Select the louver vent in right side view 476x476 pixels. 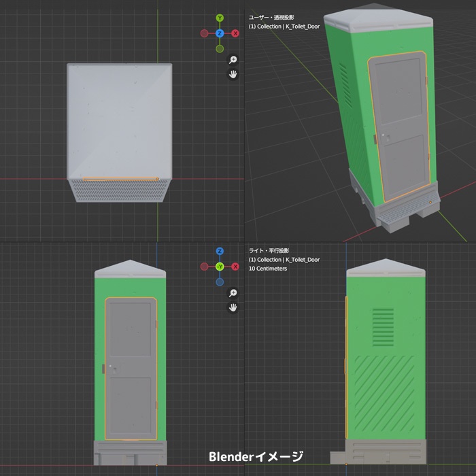tap(383, 327)
